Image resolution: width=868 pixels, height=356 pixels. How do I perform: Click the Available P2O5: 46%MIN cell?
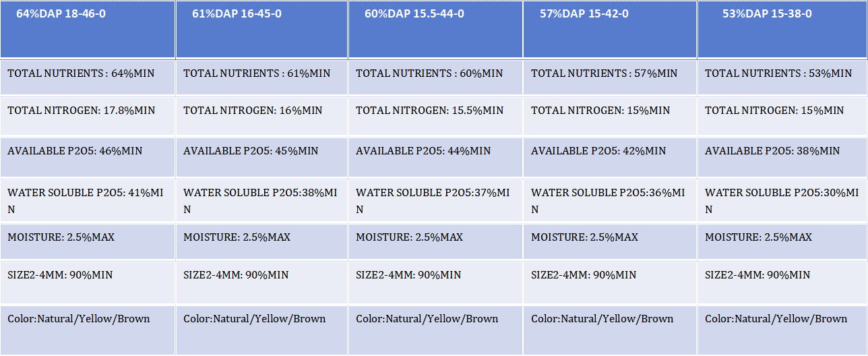pos(88,157)
